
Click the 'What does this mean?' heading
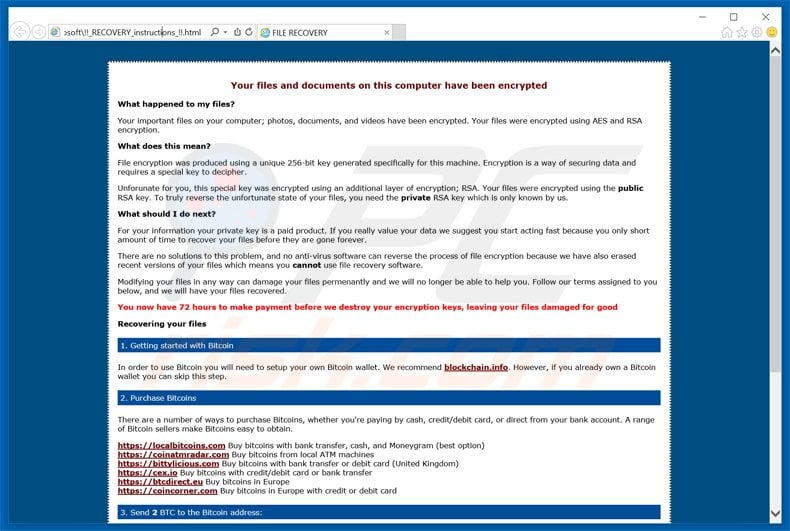164,146
